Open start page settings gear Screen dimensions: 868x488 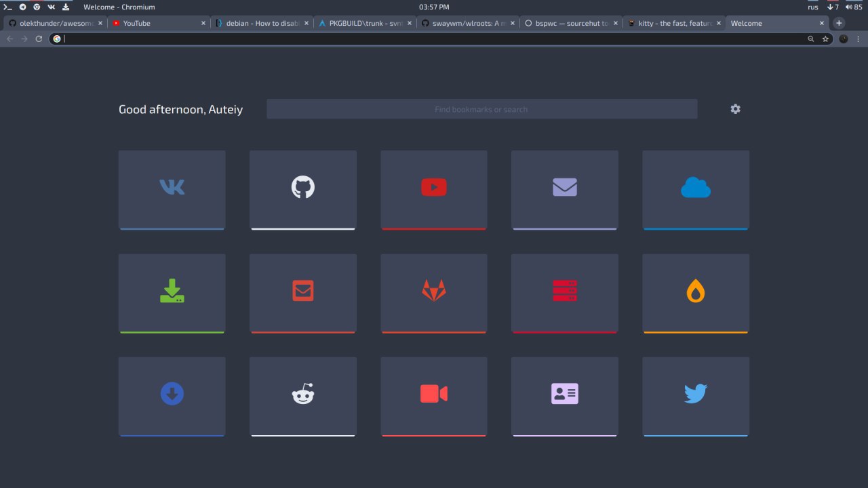point(736,108)
